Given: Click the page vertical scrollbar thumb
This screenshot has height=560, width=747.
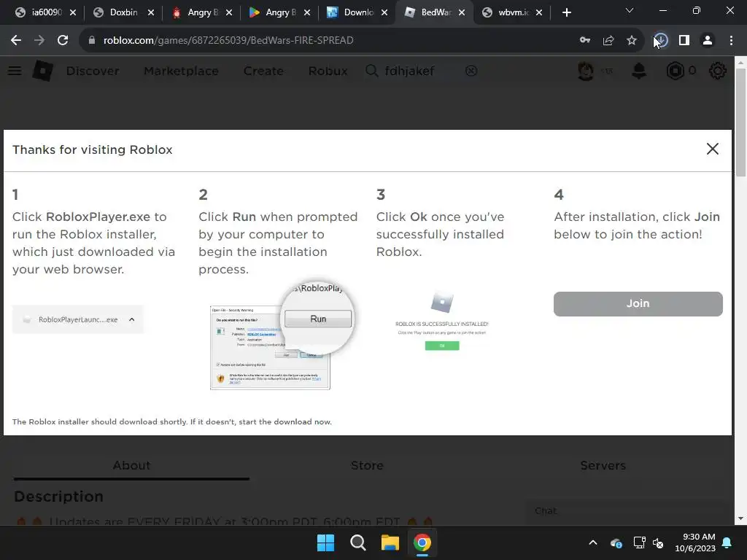Looking at the screenshot, I should pos(740,122).
